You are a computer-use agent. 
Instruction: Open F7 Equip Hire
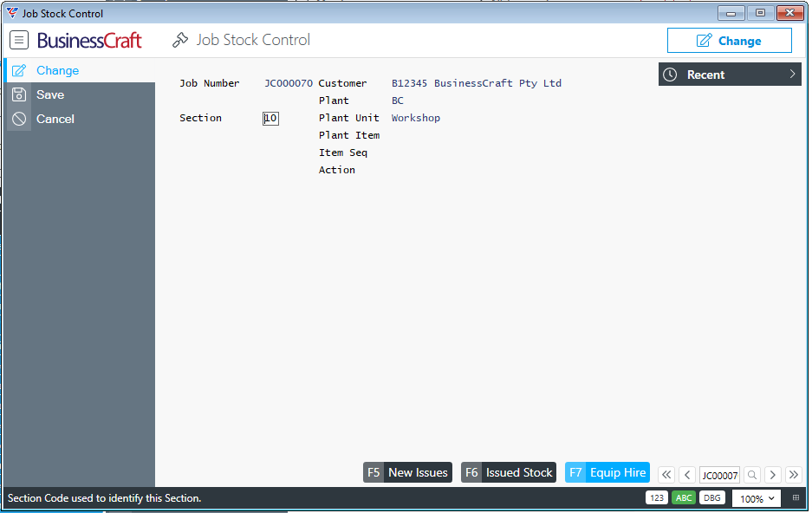click(607, 472)
